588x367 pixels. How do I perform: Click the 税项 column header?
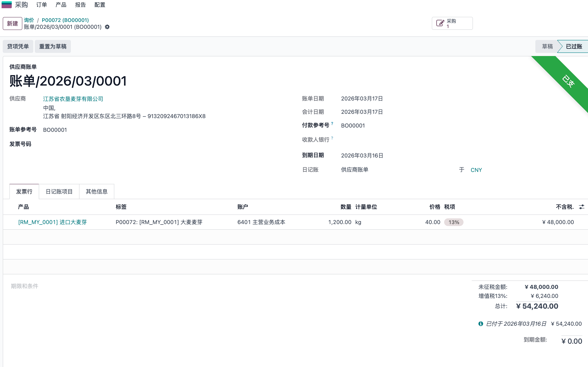point(449,207)
